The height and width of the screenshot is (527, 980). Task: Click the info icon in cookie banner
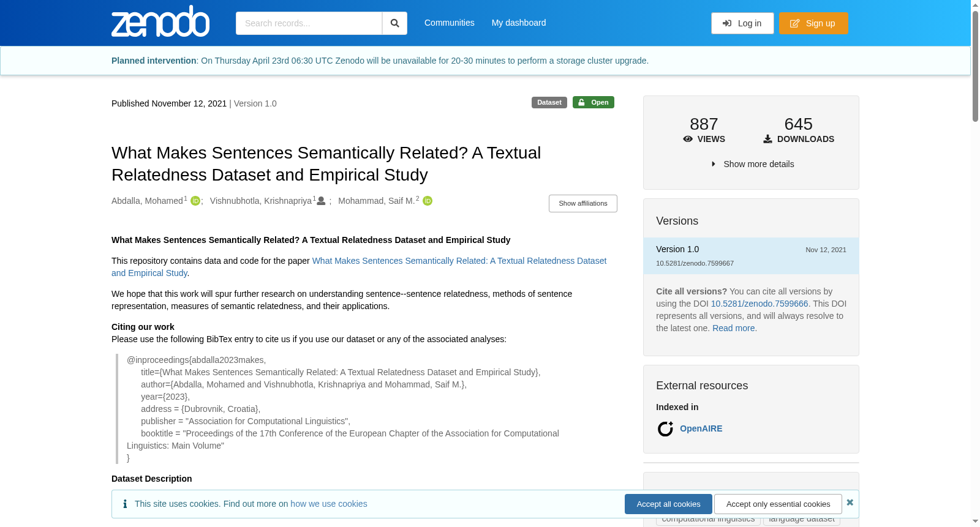(x=125, y=504)
